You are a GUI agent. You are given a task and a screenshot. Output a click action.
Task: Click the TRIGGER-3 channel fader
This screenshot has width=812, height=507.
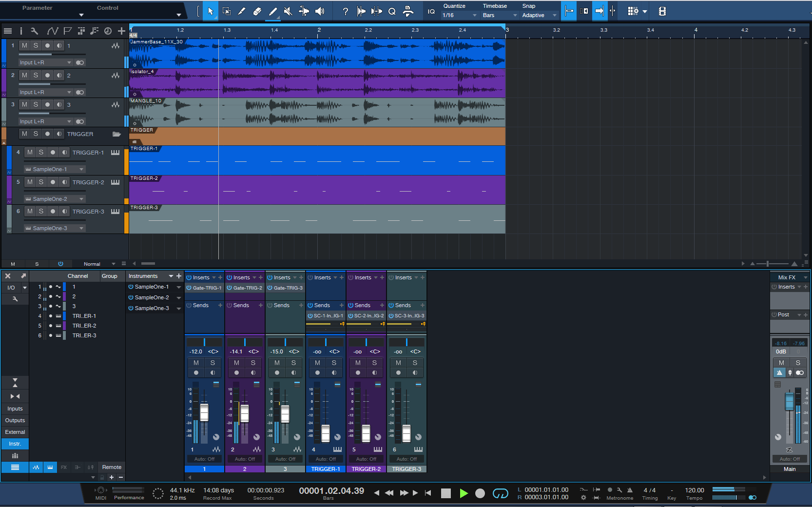406,433
